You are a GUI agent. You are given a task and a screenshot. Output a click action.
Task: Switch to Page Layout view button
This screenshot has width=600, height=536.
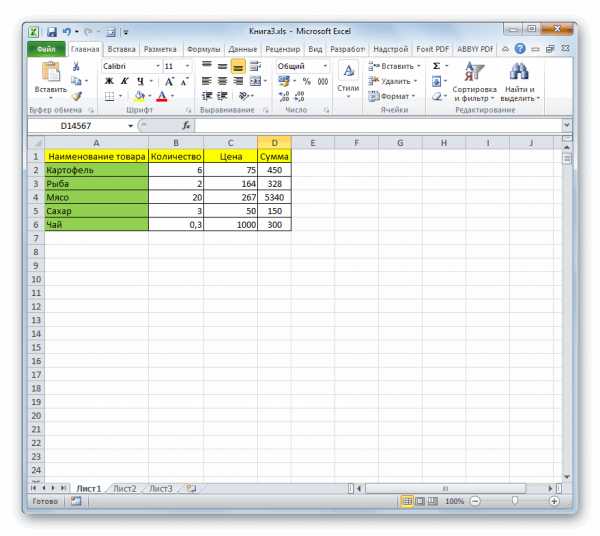click(x=420, y=501)
